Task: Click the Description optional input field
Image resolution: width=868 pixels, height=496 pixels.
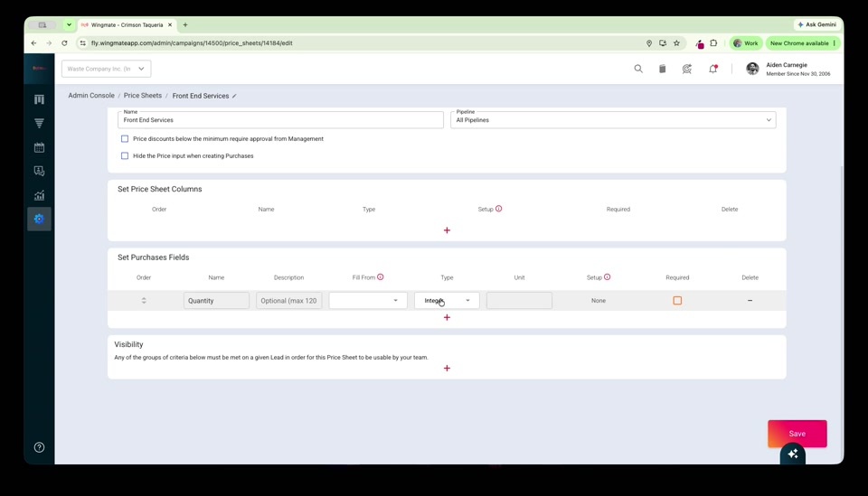Action: click(288, 300)
